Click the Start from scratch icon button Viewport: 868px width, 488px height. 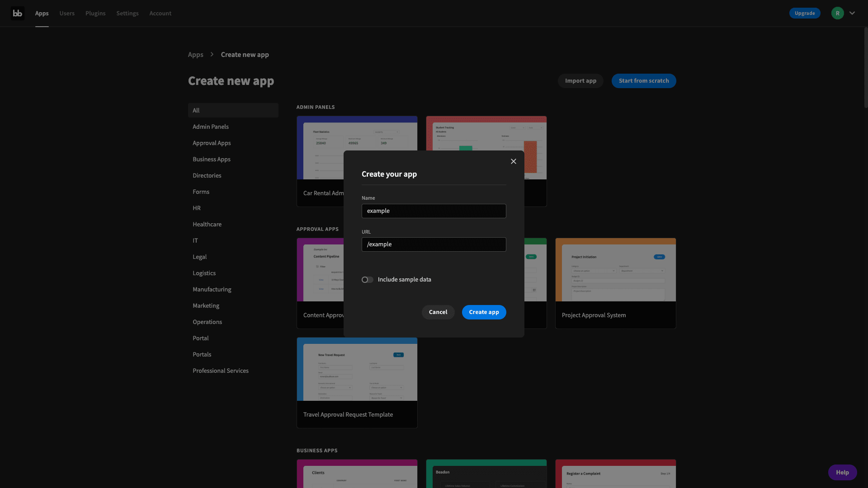644,80
